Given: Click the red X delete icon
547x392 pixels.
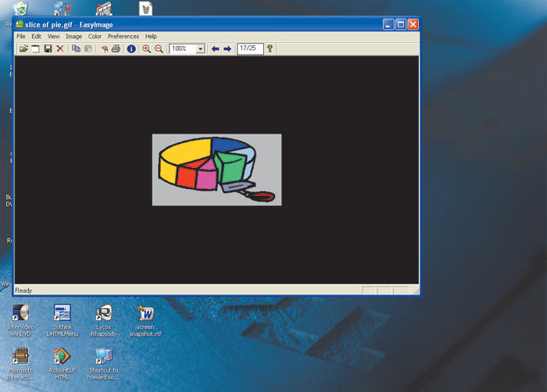Looking at the screenshot, I should click(x=60, y=49).
